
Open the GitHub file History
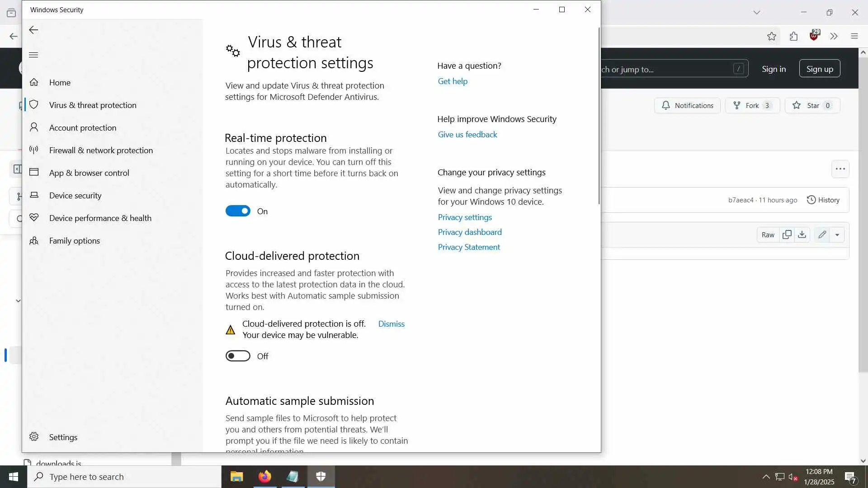click(x=823, y=200)
